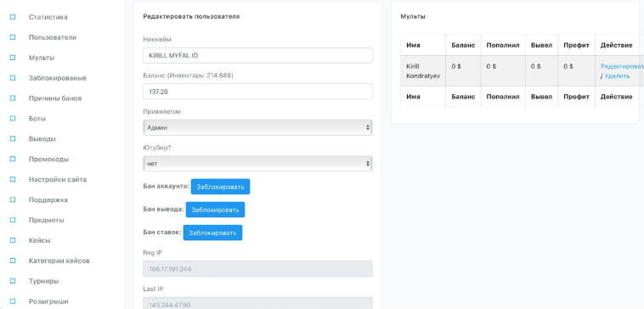Click the icon next to Заблокированые
Viewport: 644px width, 309px height.
coord(13,78)
